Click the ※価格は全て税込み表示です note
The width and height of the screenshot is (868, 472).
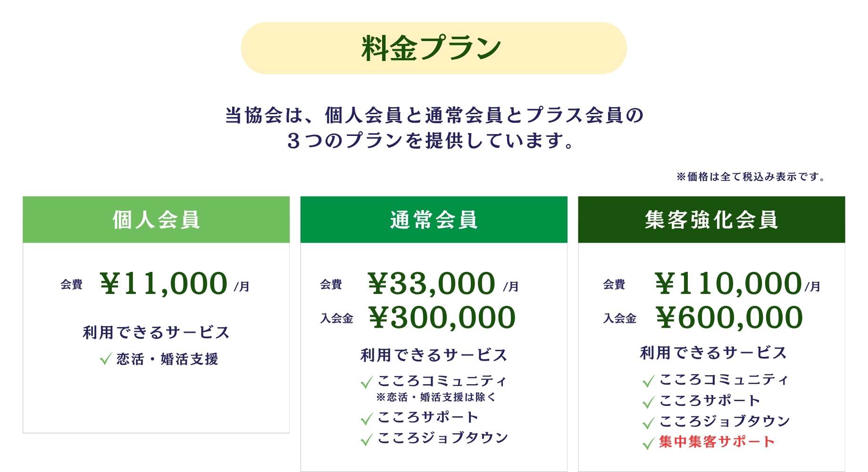(x=751, y=177)
